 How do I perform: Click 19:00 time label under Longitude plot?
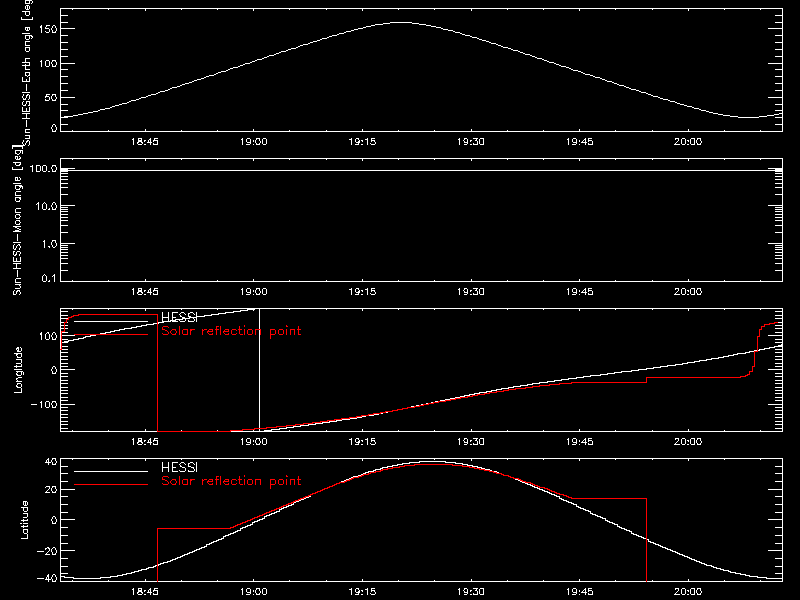pyautogui.click(x=254, y=441)
